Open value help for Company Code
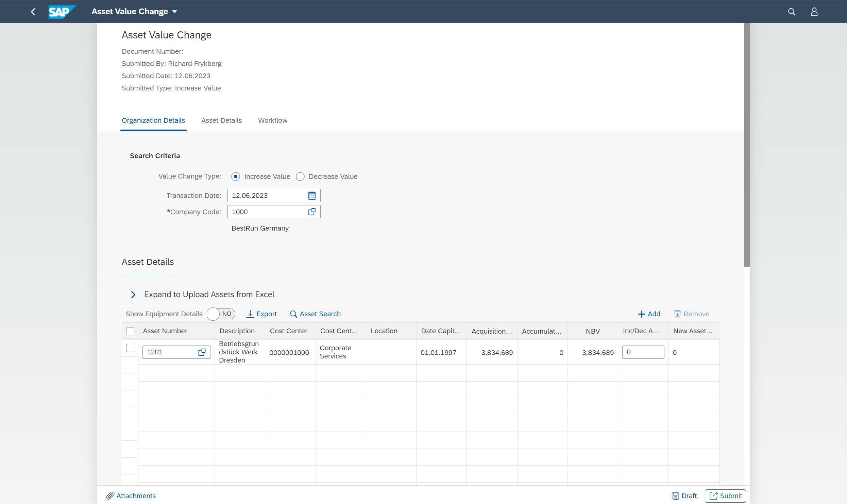 pyautogui.click(x=312, y=211)
